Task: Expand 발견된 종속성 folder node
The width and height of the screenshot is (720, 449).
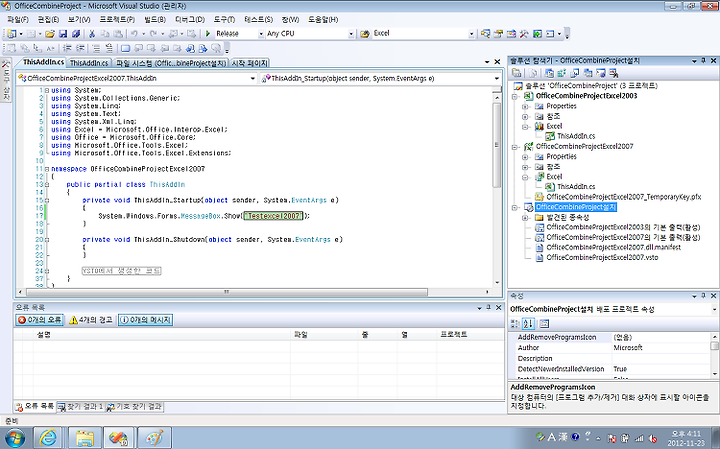Action: [525, 218]
